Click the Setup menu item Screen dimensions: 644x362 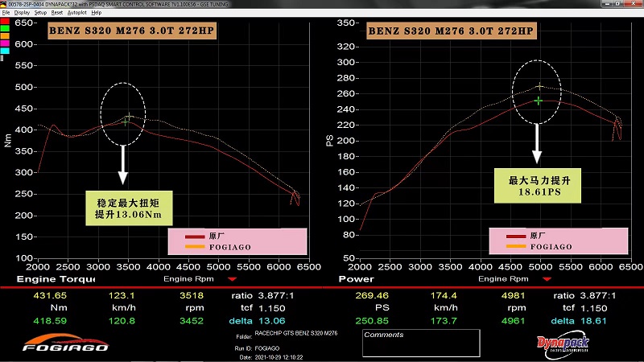pos(40,13)
